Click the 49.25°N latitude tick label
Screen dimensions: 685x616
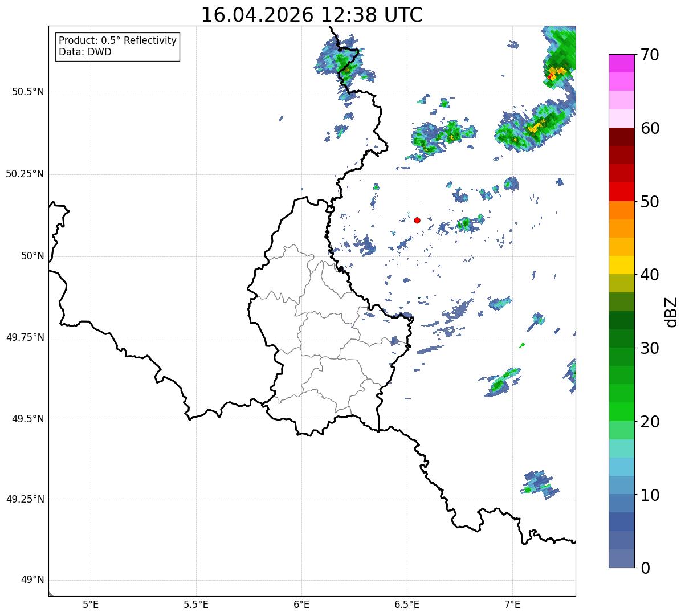click(25, 499)
